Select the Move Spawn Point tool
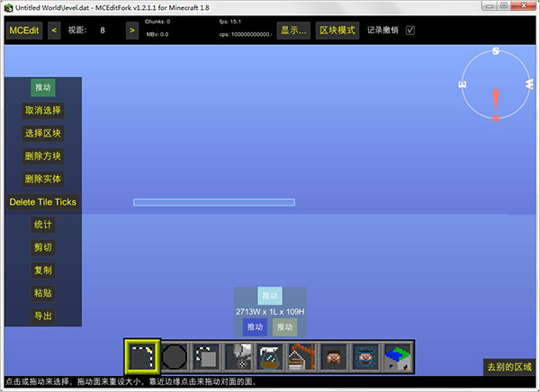540x392 pixels. (365, 357)
